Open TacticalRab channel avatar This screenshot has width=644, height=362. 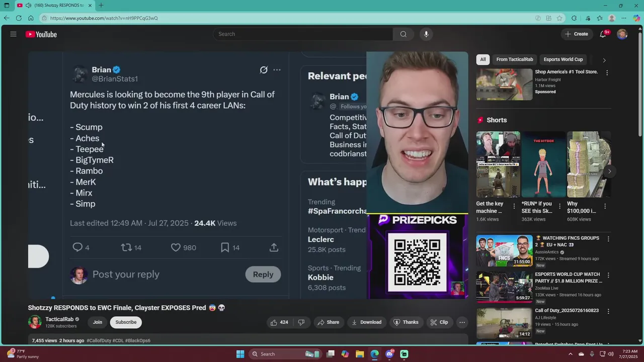(35, 322)
